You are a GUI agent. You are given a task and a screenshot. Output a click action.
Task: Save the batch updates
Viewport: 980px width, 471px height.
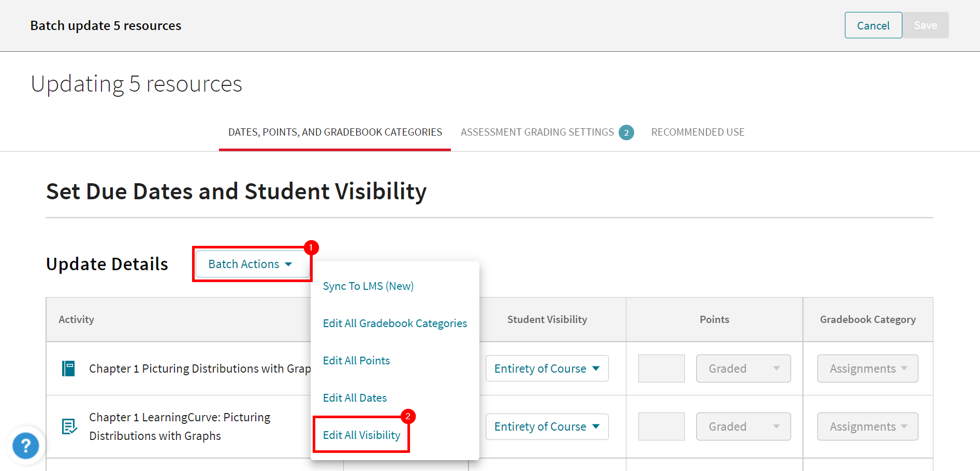click(926, 25)
